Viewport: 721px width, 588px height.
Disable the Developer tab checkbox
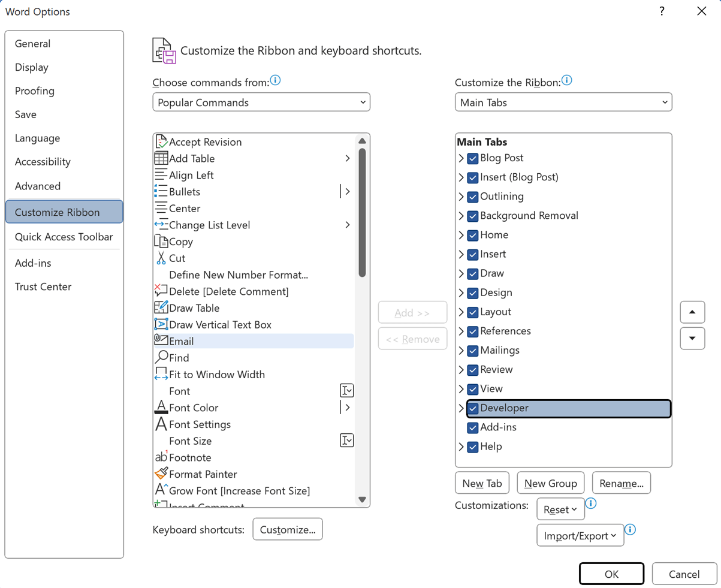473,409
